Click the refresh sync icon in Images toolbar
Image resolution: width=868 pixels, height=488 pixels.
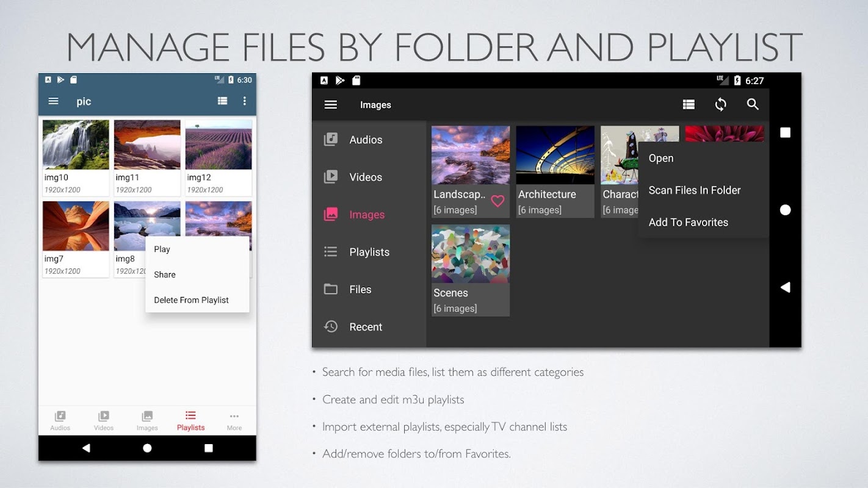(721, 104)
